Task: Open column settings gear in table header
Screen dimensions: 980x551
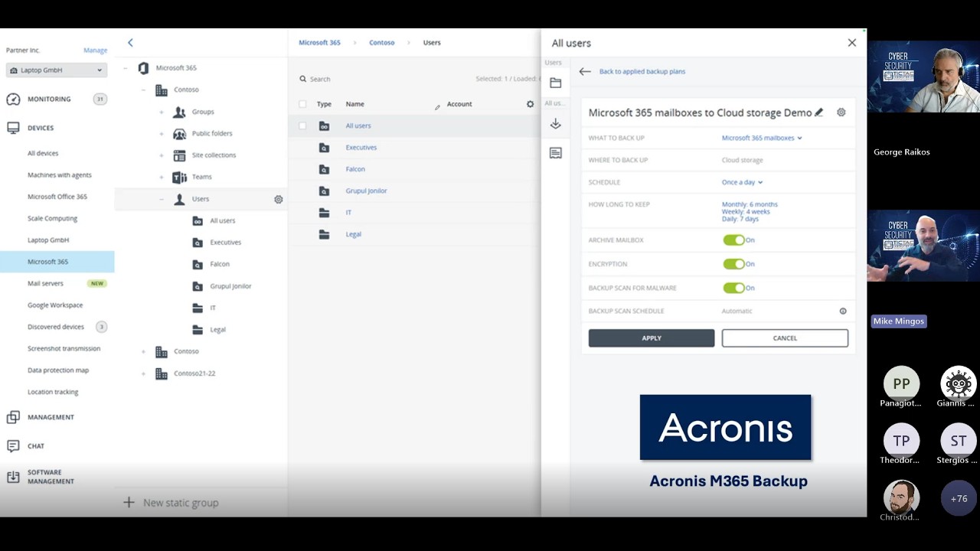Action: point(530,104)
